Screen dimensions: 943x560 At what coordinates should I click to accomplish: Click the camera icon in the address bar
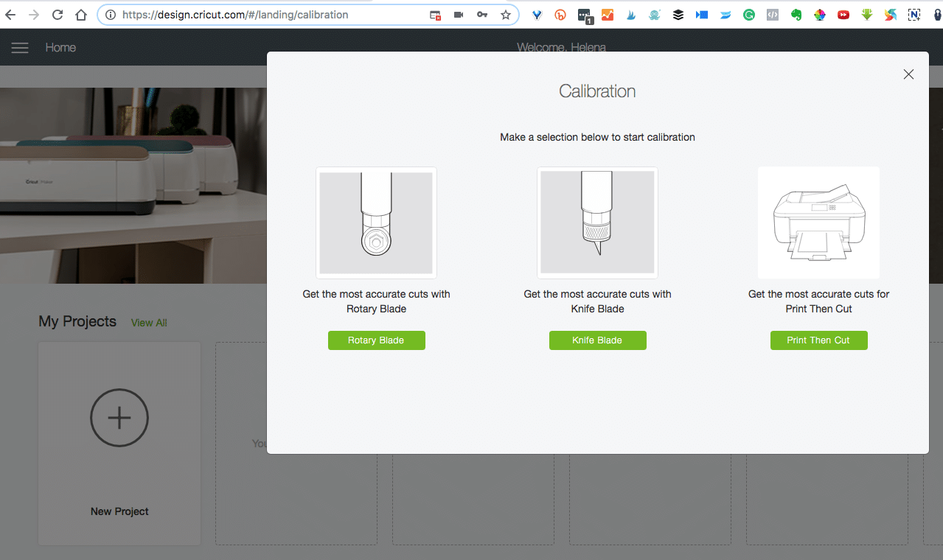[459, 15]
